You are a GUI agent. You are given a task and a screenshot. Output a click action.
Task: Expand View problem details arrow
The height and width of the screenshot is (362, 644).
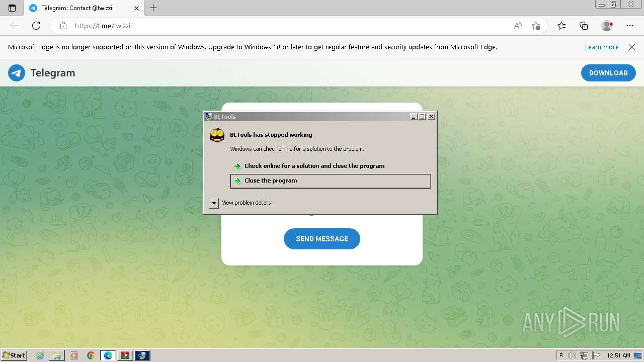214,203
